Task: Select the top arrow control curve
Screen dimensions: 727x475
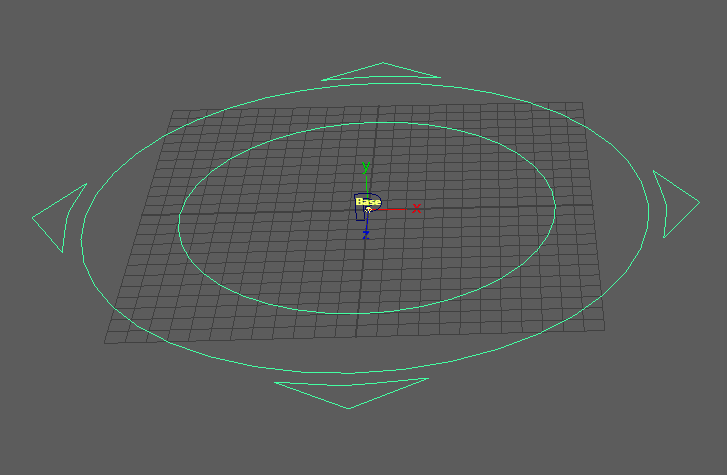Action: click(x=381, y=71)
